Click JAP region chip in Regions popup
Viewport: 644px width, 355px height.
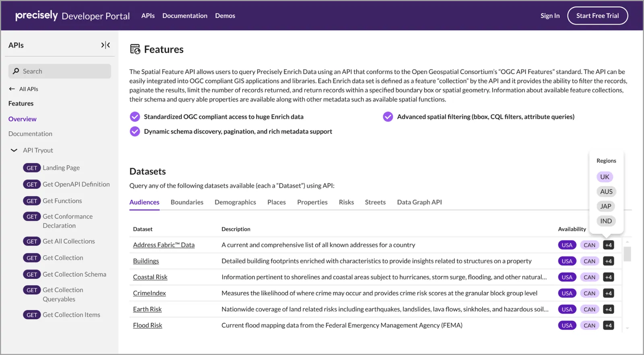[x=606, y=206]
